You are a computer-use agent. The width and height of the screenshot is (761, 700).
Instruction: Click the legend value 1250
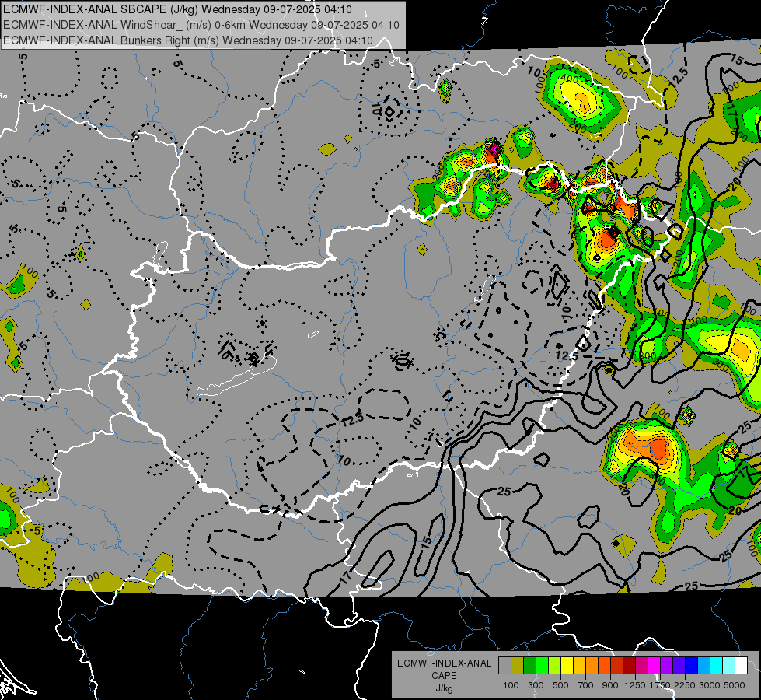[635, 685]
